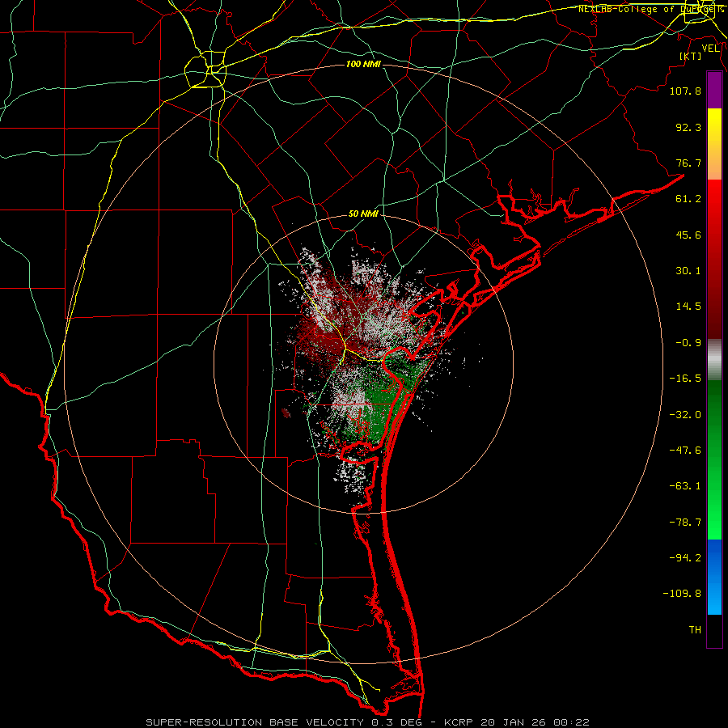728x728 pixels.
Task: Click the 76.7 velocity scale value
Action: point(688,163)
